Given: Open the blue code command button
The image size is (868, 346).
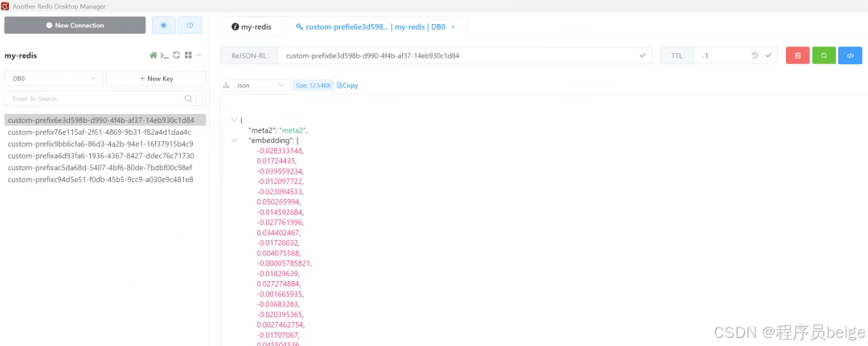Looking at the screenshot, I should pos(850,56).
